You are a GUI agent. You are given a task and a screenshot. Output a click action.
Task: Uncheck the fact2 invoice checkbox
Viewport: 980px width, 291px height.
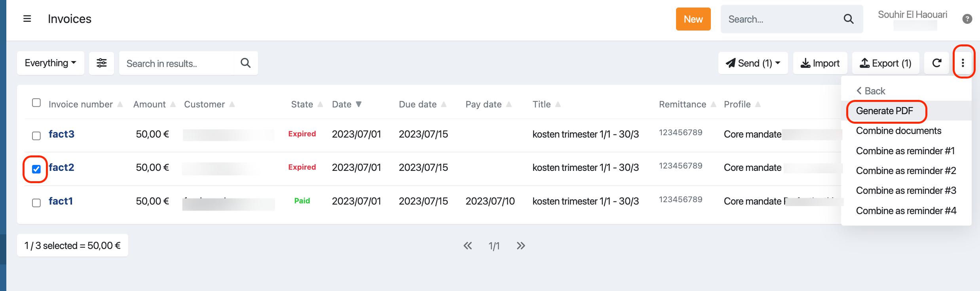point(36,169)
